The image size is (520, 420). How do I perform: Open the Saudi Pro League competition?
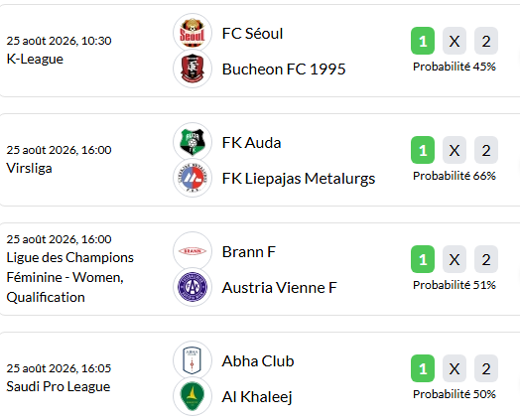coord(59,387)
